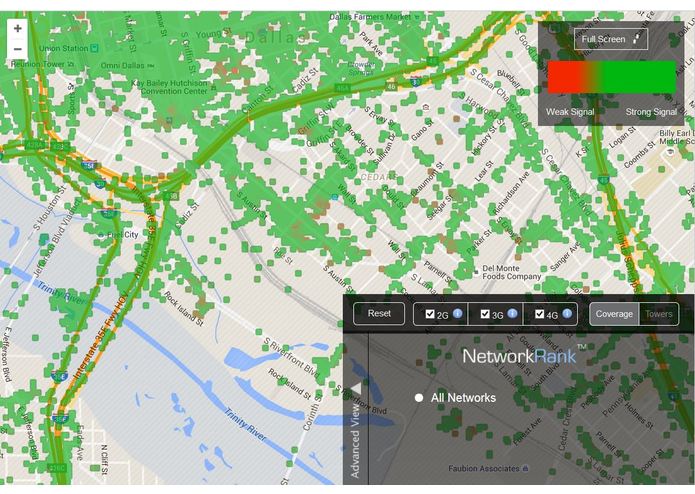Click Reunion Tower label
Viewport: 695px width, 494px height.
point(38,64)
